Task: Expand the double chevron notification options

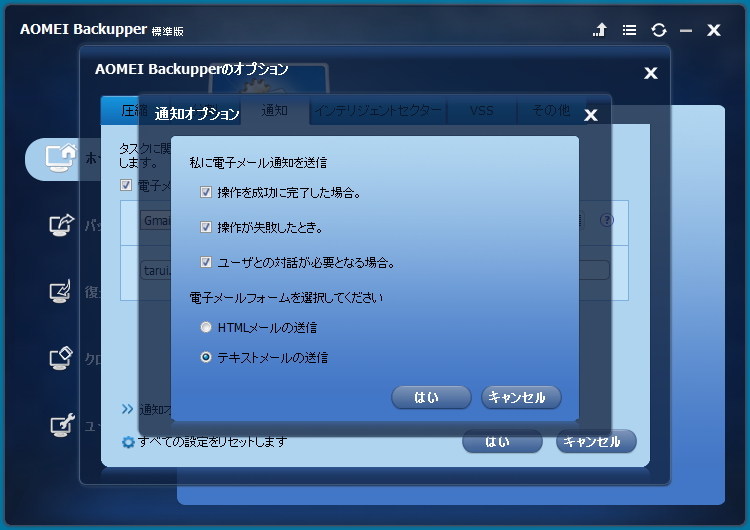Action: pos(127,409)
